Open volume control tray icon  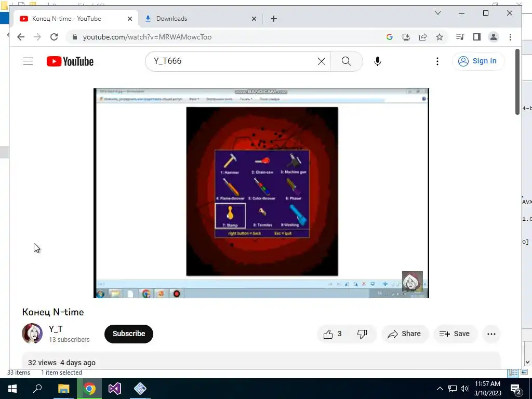click(464, 389)
